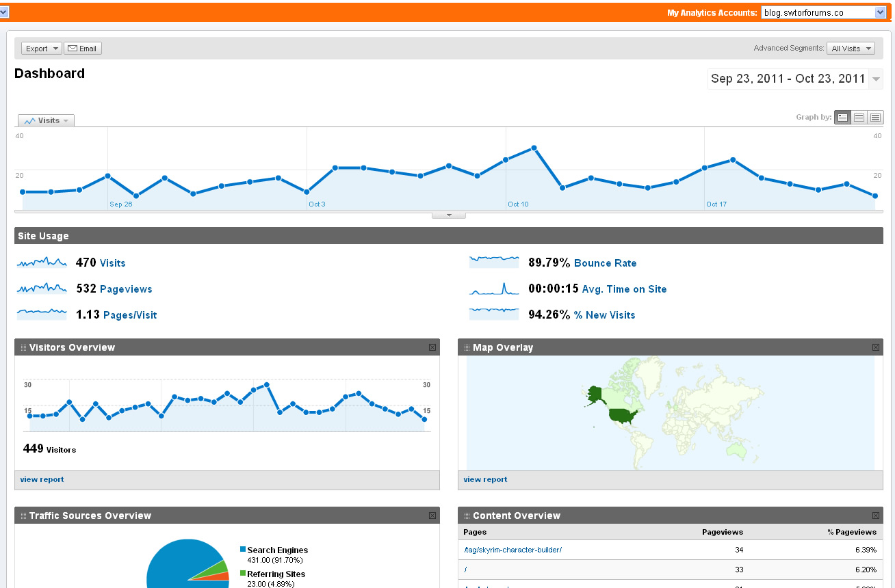The height and width of the screenshot is (588, 895).
Task: Click the "470" visits value
Action: [x=86, y=263]
